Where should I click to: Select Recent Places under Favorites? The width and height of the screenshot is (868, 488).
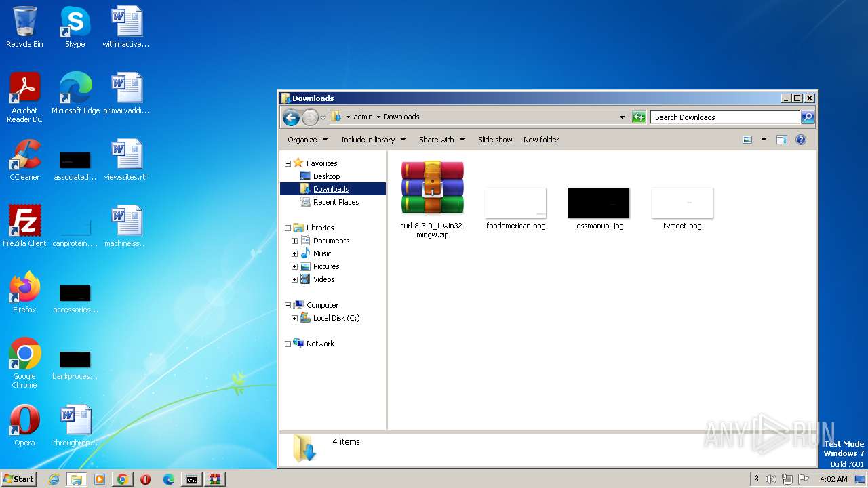click(336, 202)
